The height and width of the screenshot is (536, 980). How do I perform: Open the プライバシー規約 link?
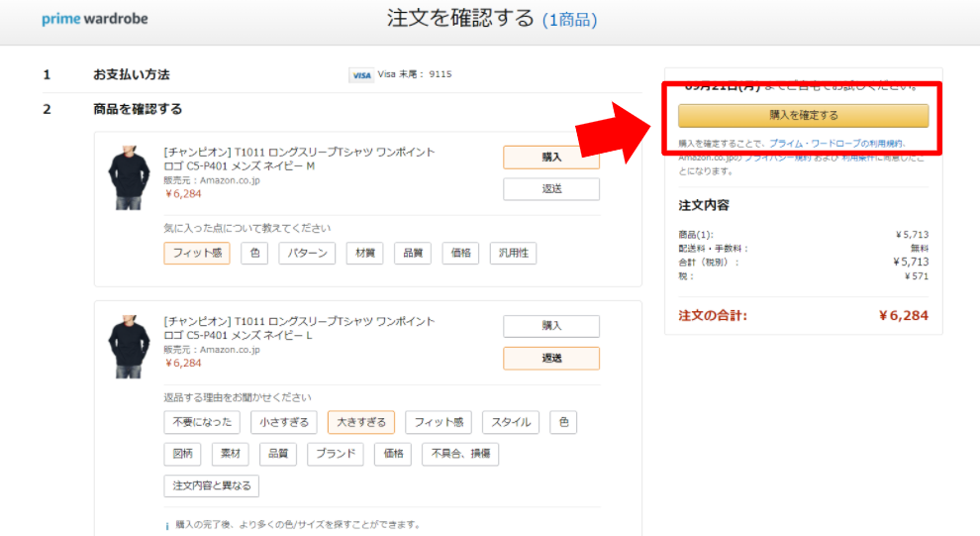(777, 158)
